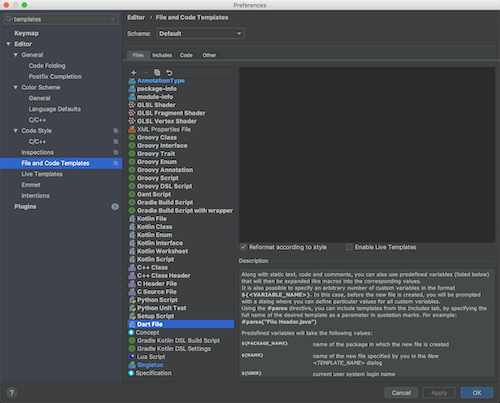
Task: Select the Groovy Class template icon
Action: pos(132,137)
